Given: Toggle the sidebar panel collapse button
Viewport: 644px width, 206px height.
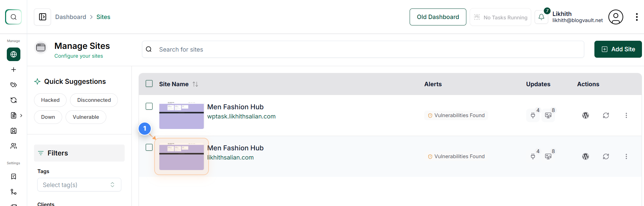Looking at the screenshot, I should coord(42,17).
